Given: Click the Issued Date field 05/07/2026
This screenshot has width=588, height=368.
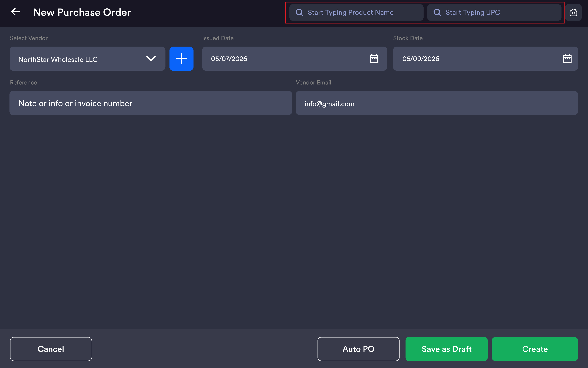Looking at the screenshot, I should point(295,59).
